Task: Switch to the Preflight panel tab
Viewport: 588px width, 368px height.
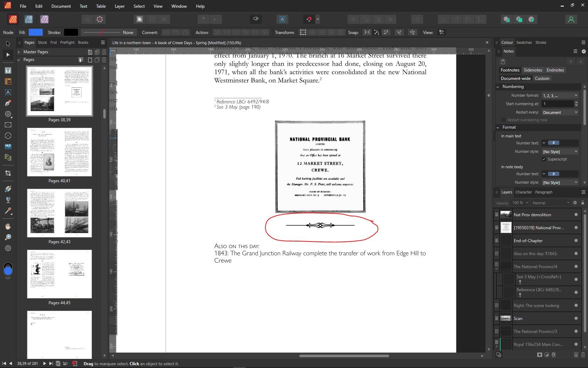Action: tap(67, 42)
